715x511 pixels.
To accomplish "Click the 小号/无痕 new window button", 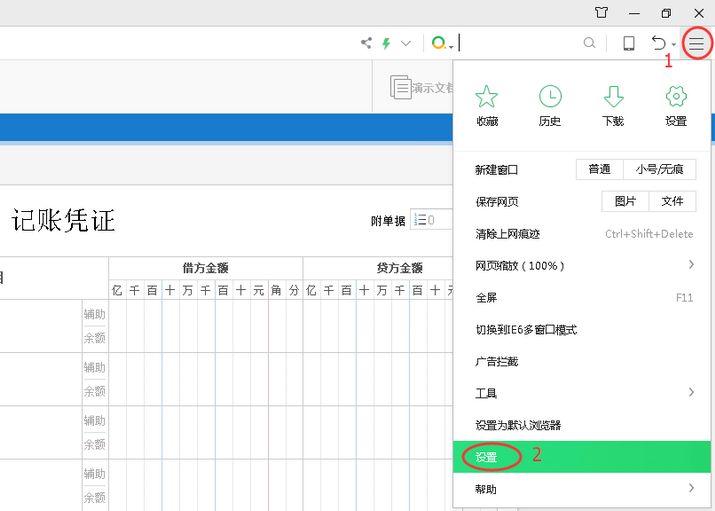I will 659,170.
